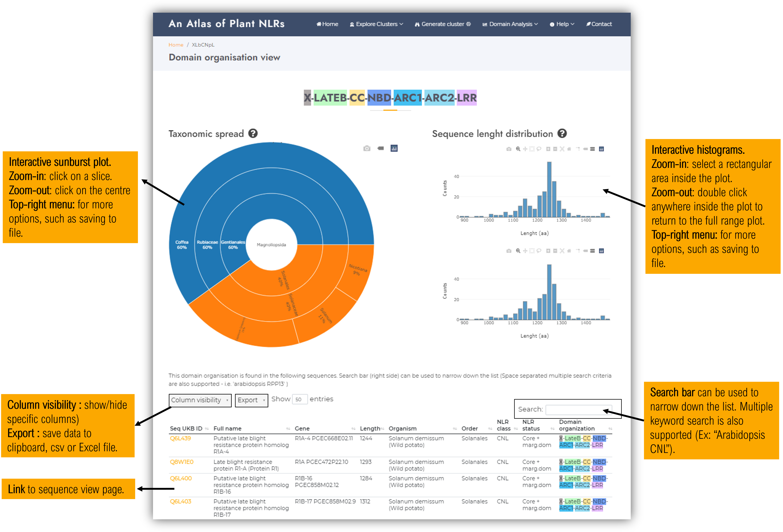Toggle spike lines on the upper histogram
783x532 pixels.
pyautogui.click(x=578, y=149)
